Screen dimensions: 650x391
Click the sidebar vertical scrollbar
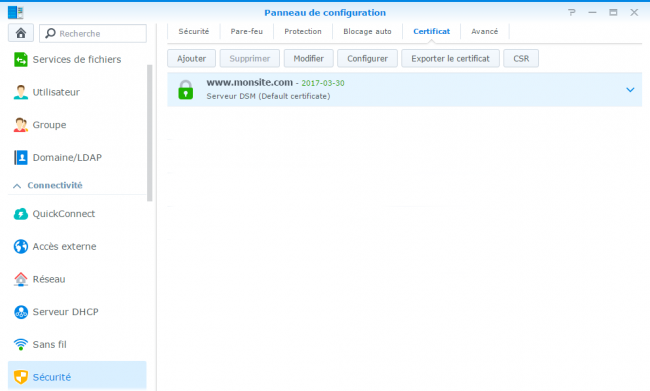[150, 133]
